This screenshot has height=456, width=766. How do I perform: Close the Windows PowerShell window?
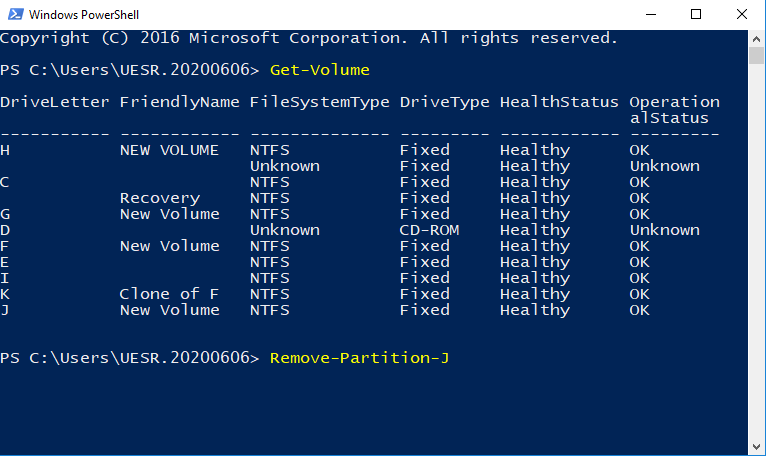click(x=742, y=14)
